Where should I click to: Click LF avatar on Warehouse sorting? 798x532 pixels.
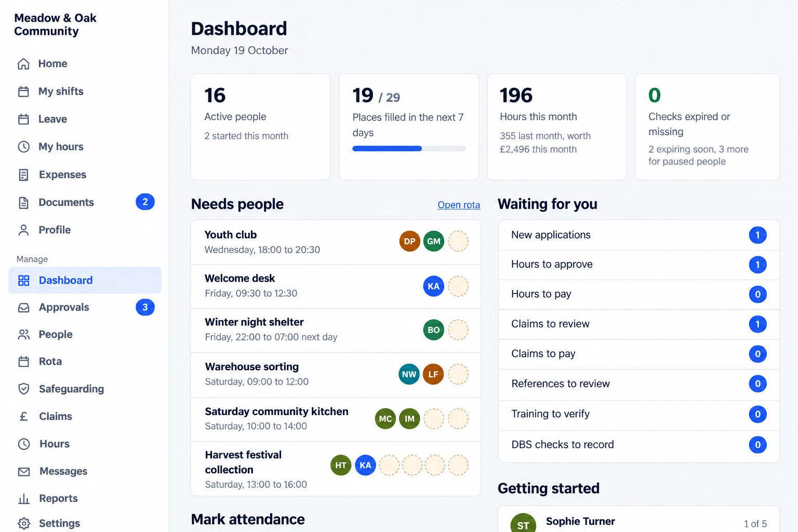433,374
